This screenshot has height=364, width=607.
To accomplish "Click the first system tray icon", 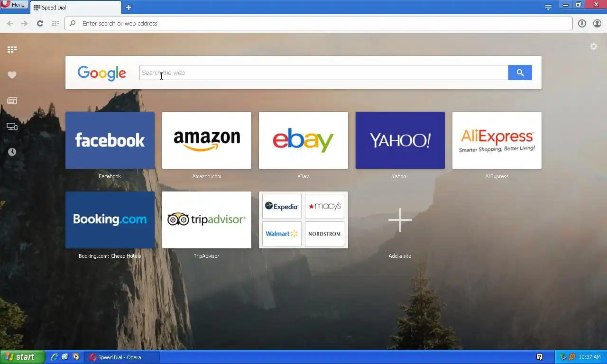I will (x=563, y=357).
